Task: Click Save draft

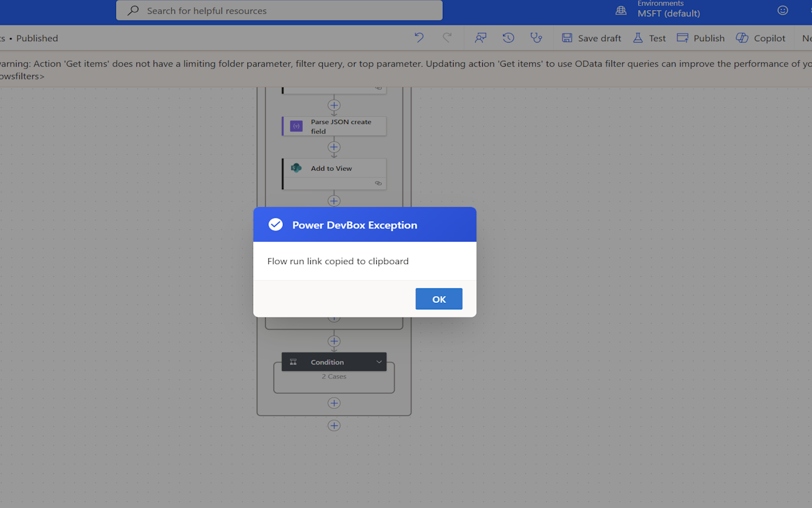Action: tap(591, 38)
